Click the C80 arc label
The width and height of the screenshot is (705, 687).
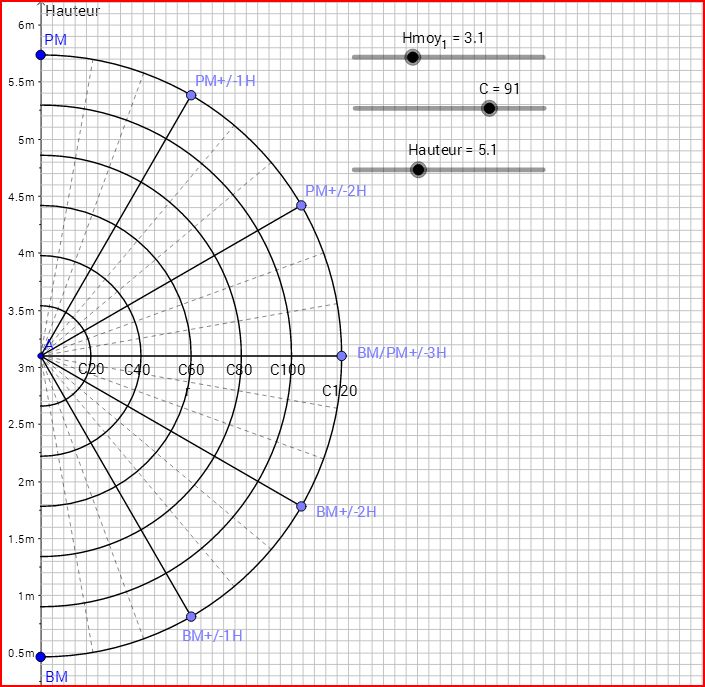tap(239, 370)
